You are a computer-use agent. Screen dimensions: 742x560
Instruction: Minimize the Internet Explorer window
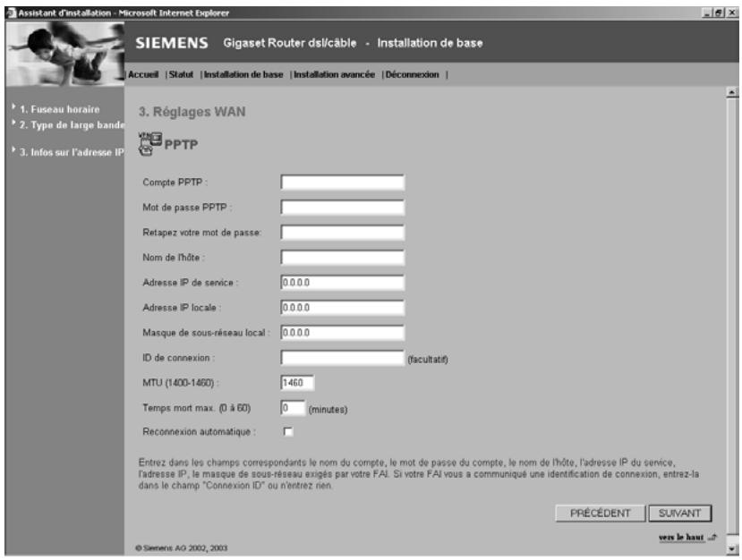tap(707, 13)
